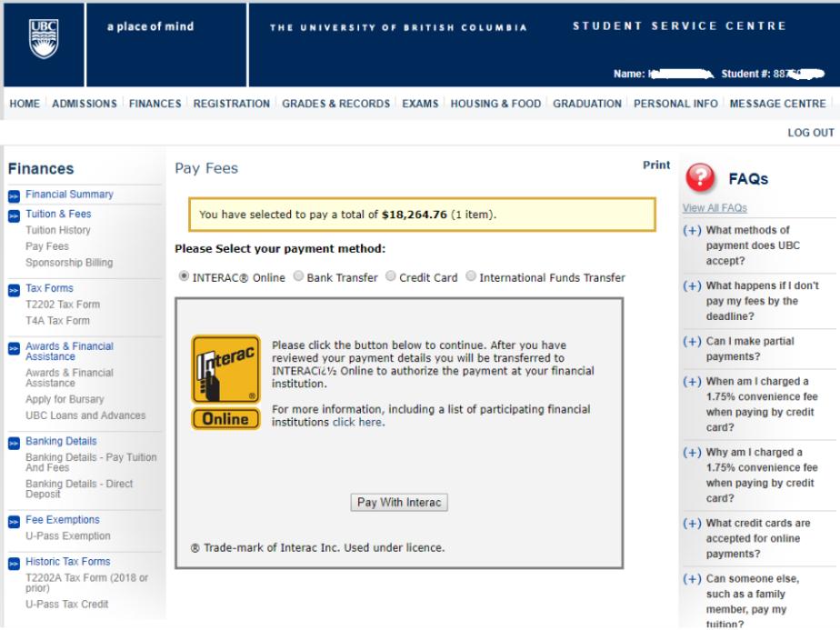Click the Interac Online logo image
Image resolution: width=840 pixels, height=630 pixels.
pos(225,382)
